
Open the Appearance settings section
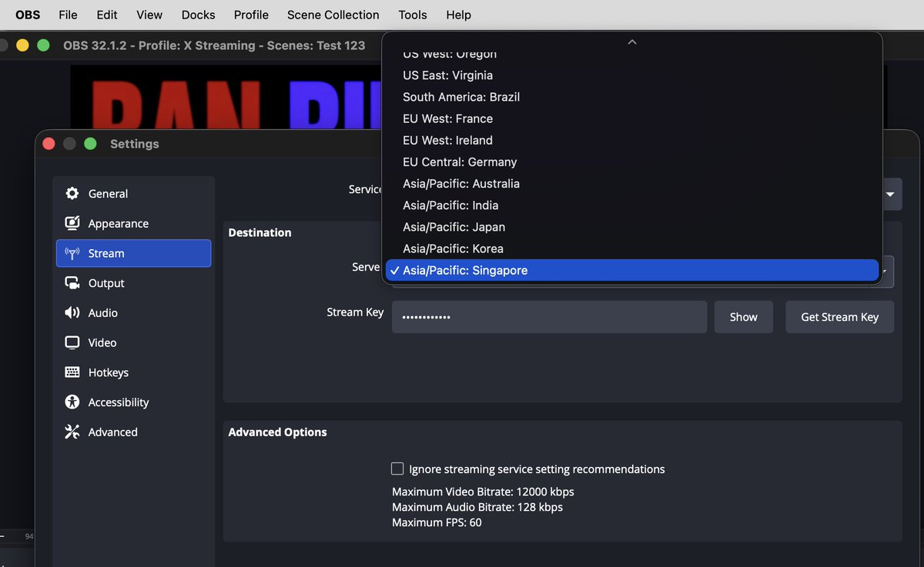(x=133, y=224)
